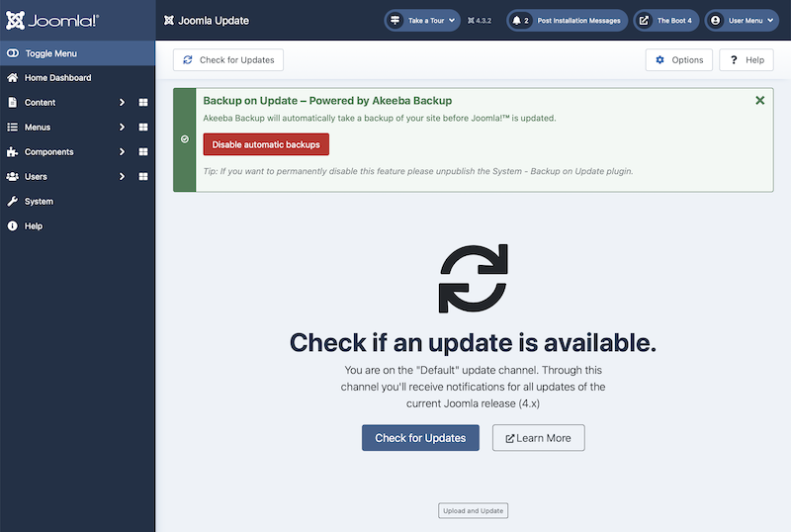
Task: Disable automatic backups
Action: click(266, 144)
